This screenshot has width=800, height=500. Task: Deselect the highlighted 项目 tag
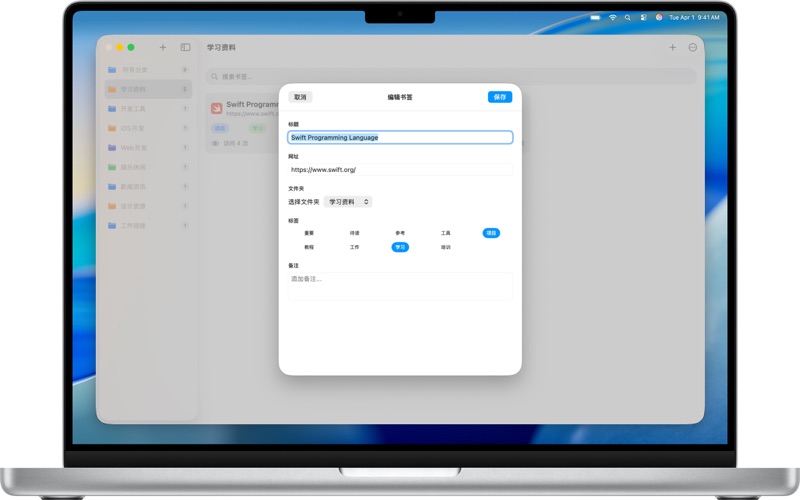pyautogui.click(x=491, y=233)
